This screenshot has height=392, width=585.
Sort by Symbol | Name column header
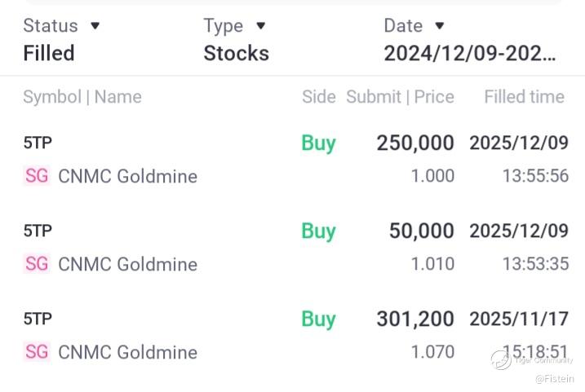point(82,97)
